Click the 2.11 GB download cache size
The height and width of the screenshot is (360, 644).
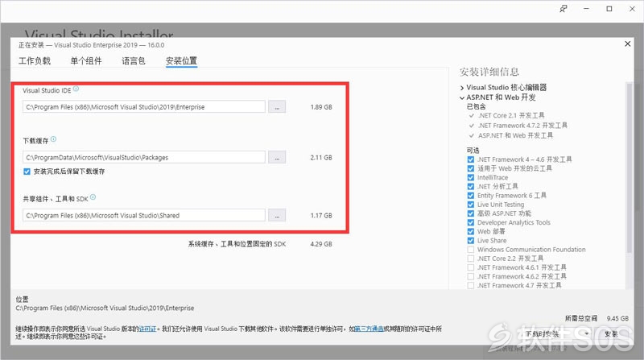tap(321, 157)
